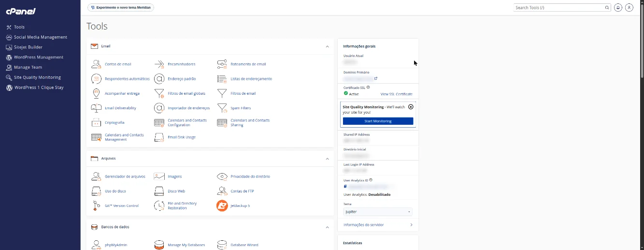Expand Informações do servidor
The image size is (644, 250).
tap(378, 225)
